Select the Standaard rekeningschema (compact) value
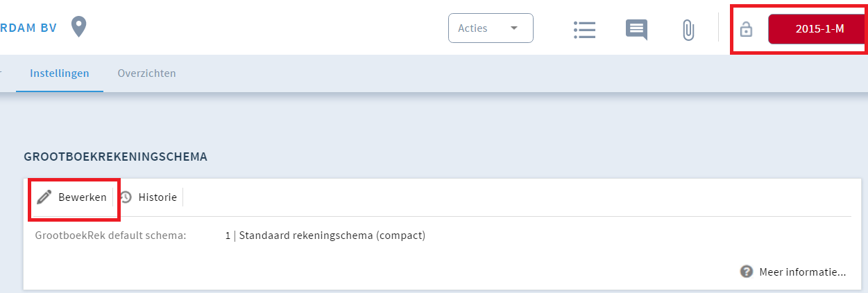This screenshot has width=868, height=293. 325,236
